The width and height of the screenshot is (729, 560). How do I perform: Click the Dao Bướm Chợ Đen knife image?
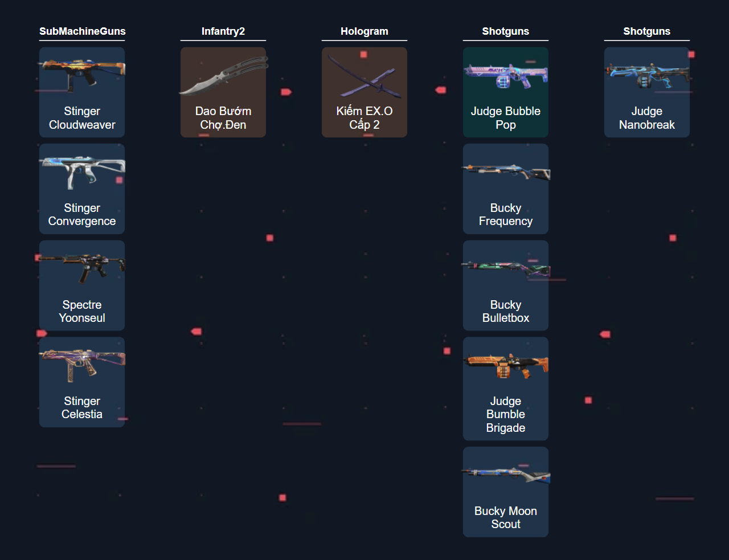point(223,75)
